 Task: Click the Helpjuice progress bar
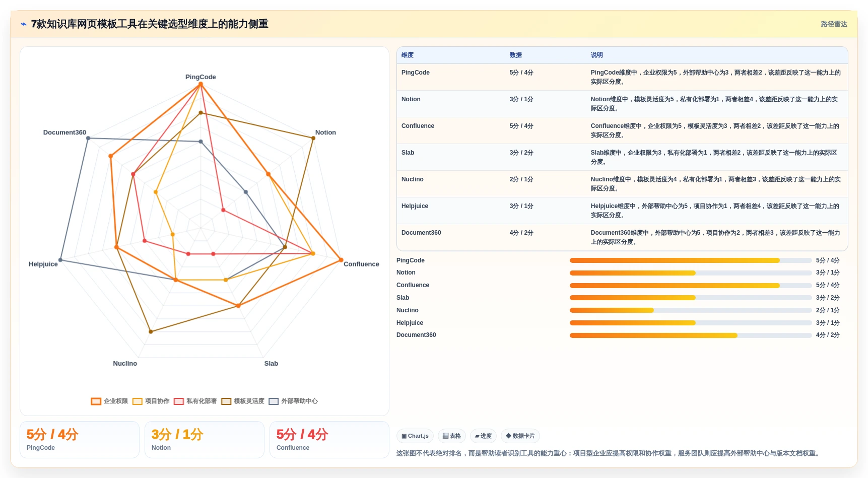coord(691,323)
